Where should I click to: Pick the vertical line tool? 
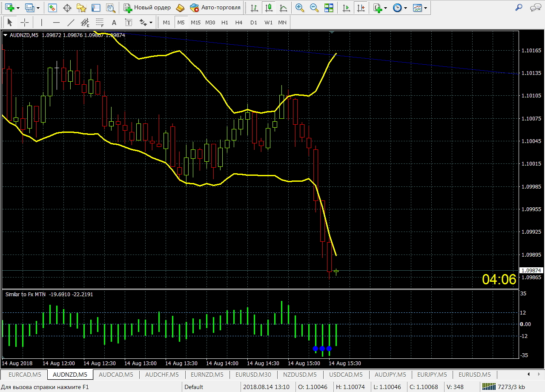coord(41,23)
